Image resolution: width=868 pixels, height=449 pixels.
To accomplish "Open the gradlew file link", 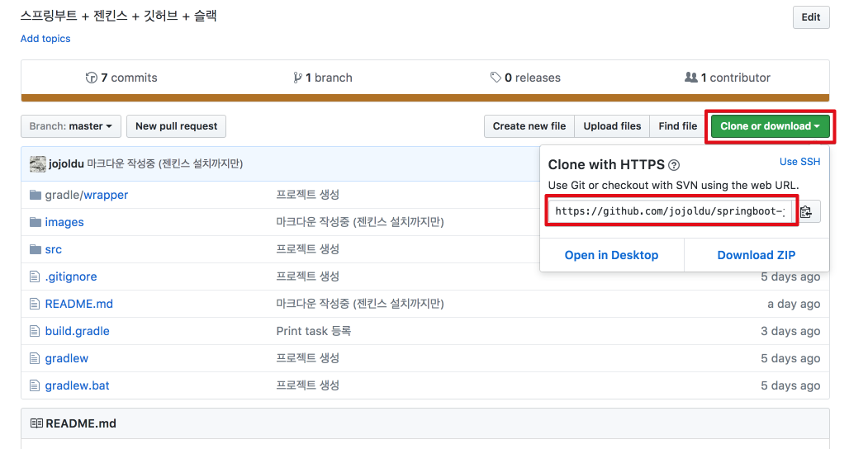I will click(x=66, y=358).
